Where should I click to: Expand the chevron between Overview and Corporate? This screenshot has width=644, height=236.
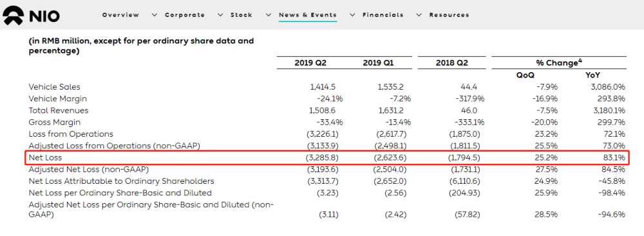[155, 15]
